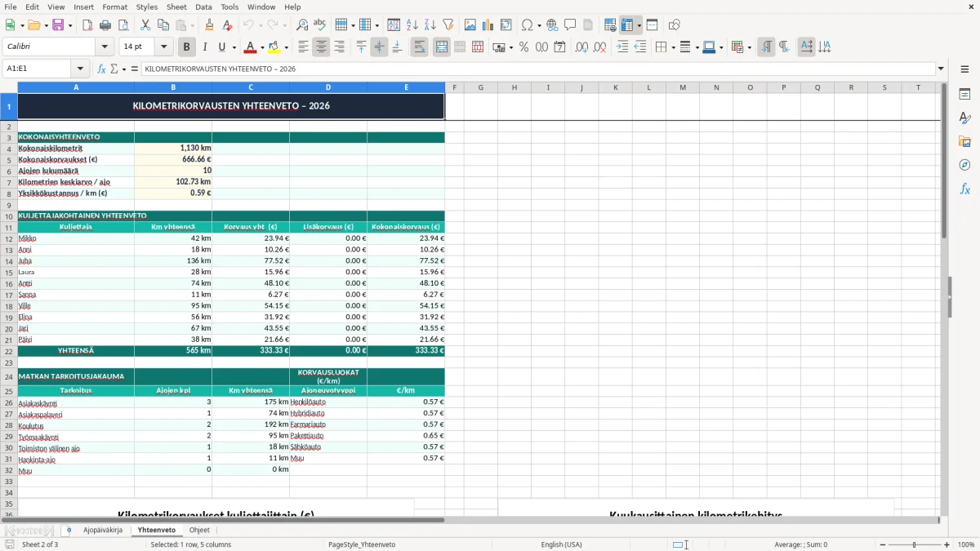Open sidebar Properties panel
Image resolution: width=980 pixels, height=551 pixels.
965,95
